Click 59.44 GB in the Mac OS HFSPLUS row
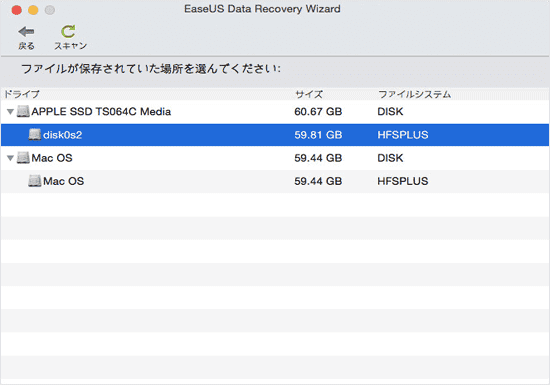This screenshot has width=550, height=385. pyautogui.click(x=318, y=181)
